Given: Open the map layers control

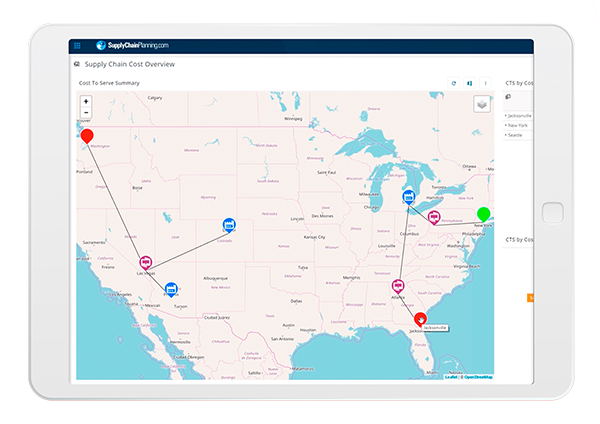Looking at the screenshot, I should click(482, 105).
